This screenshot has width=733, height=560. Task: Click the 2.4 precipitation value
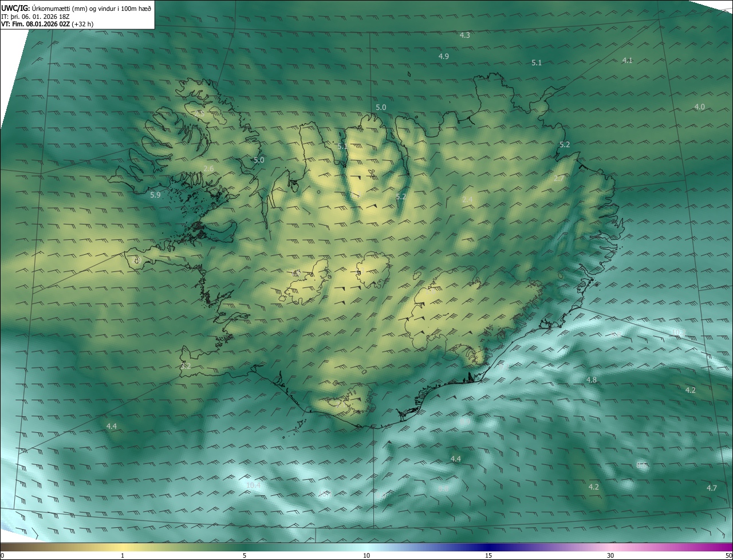pos(467,199)
